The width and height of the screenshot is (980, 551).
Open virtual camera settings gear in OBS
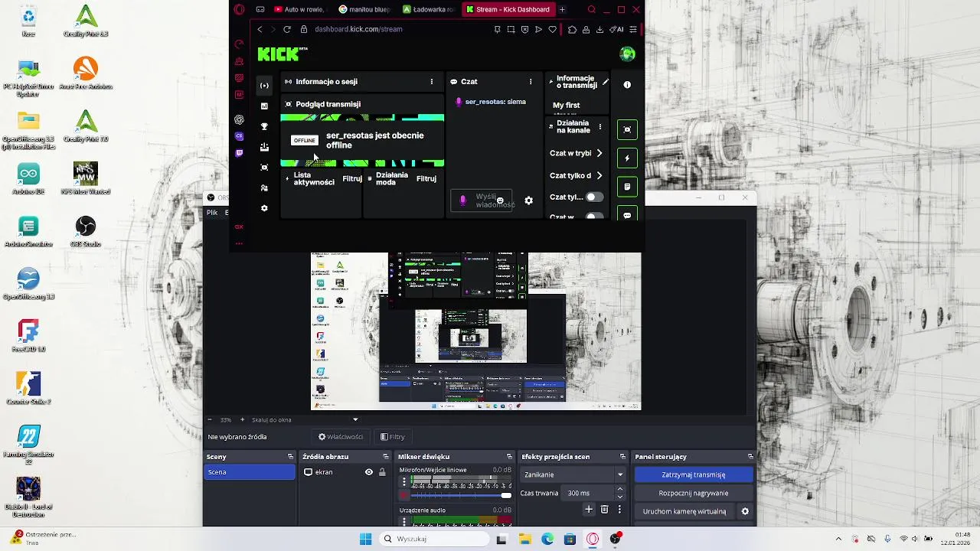pyautogui.click(x=745, y=511)
